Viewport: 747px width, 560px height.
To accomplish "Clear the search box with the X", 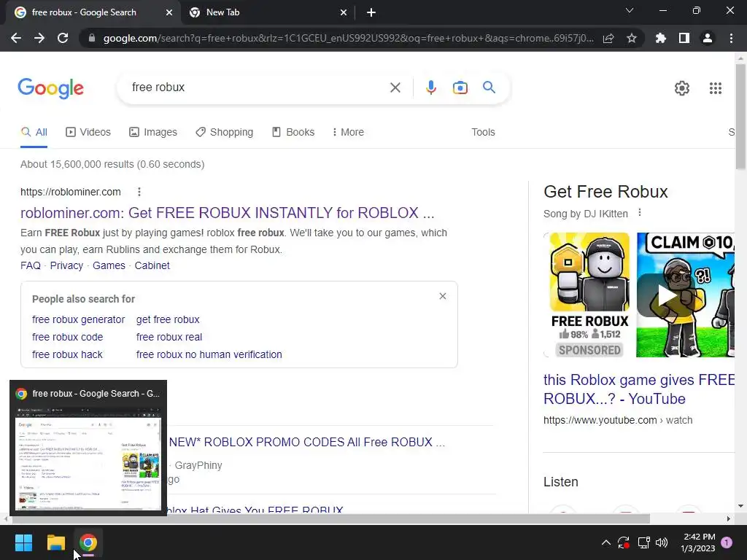I will [x=395, y=87].
